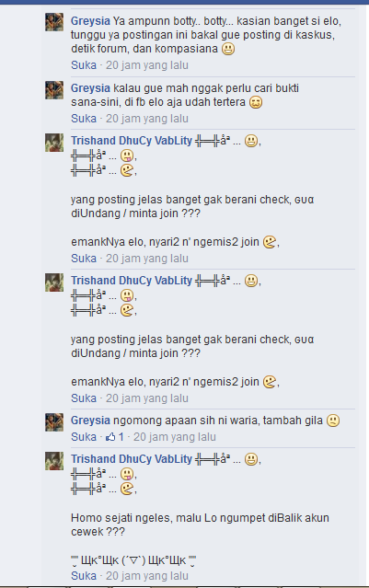Like the second 'emankNya elo' comment

pyautogui.click(x=84, y=398)
